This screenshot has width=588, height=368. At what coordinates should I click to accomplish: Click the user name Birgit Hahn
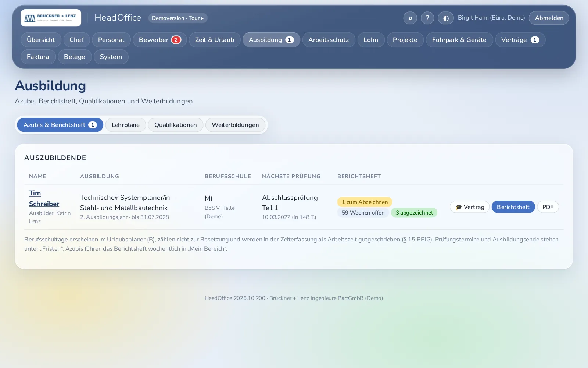[x=491, y=18]
